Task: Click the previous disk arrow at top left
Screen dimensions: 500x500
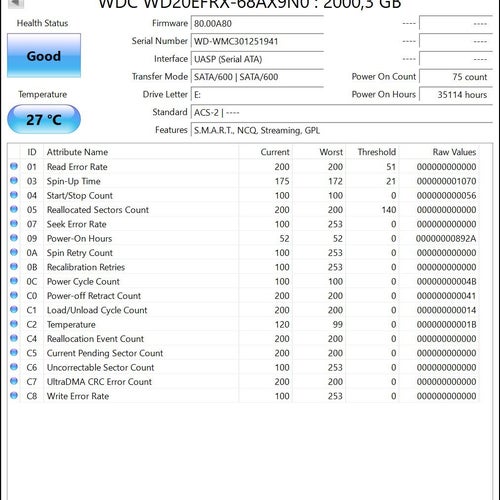Action: click(15, 3)
